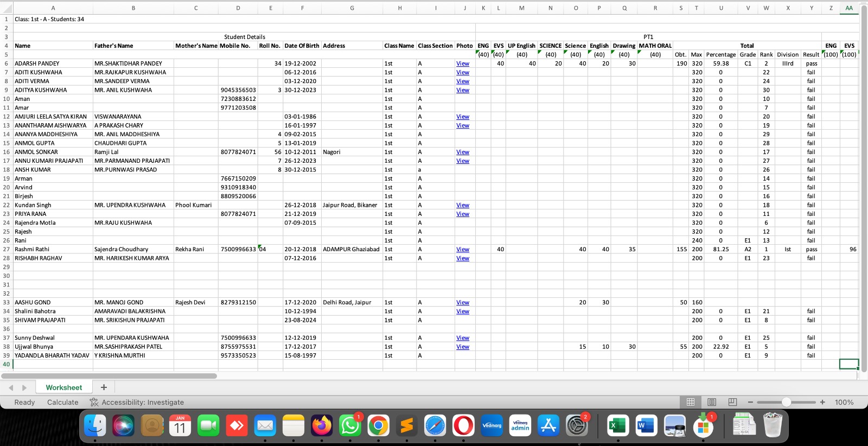
Task: Open the Contacts app in dock
Action: tap(152, 426)
